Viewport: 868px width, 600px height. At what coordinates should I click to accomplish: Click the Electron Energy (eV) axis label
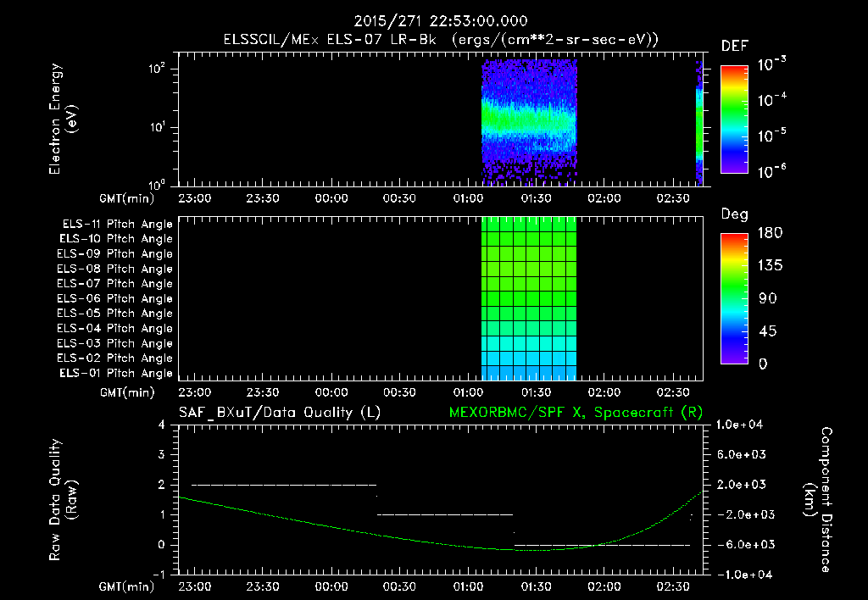[x=63, y=119]
